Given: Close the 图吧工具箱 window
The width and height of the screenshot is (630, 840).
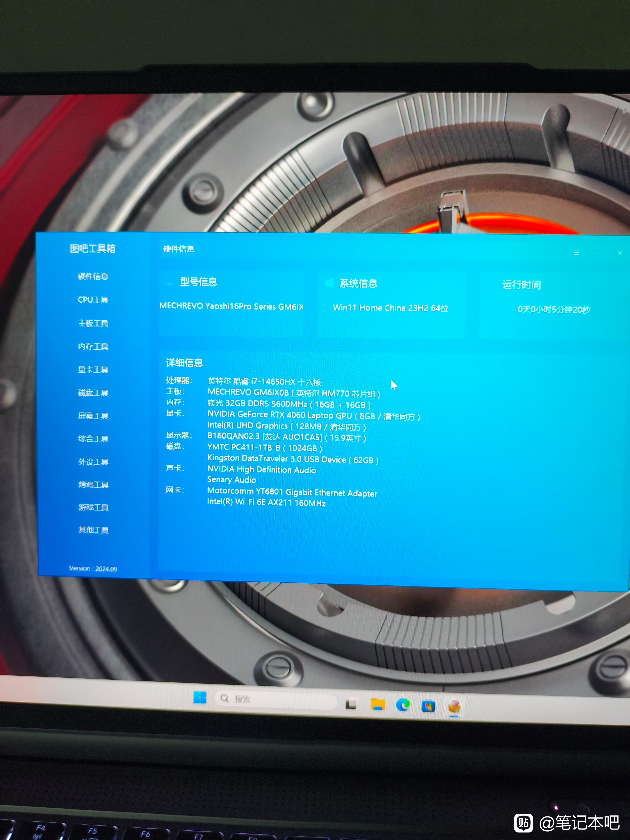Looking at the screenshot, I should [x=620, y=253].
